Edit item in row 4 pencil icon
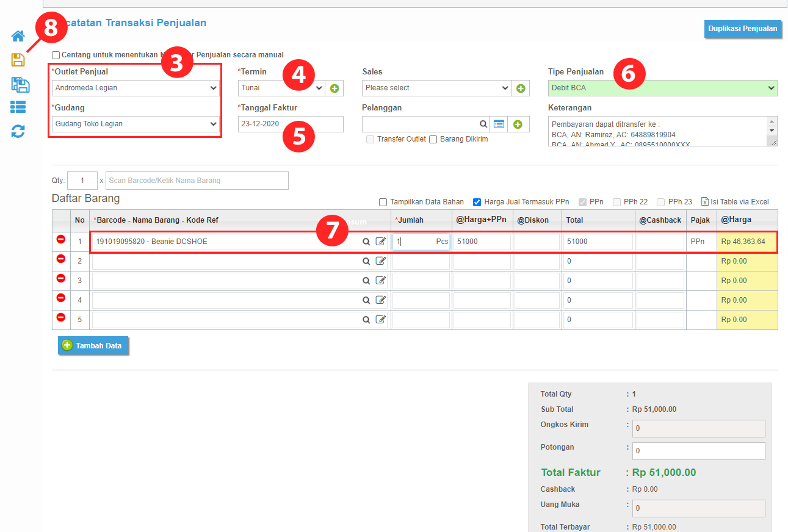The image size is (788, 532). (x=381, y=300)
